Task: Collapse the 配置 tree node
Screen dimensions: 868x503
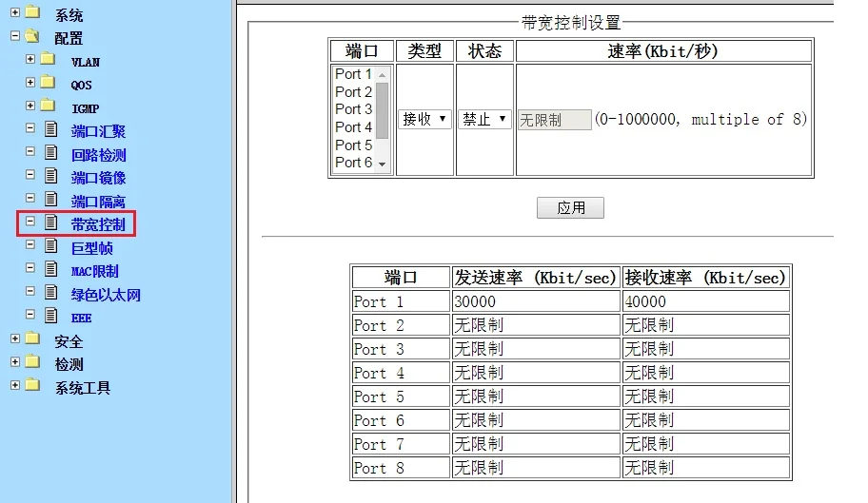Action: pos(15,35)
